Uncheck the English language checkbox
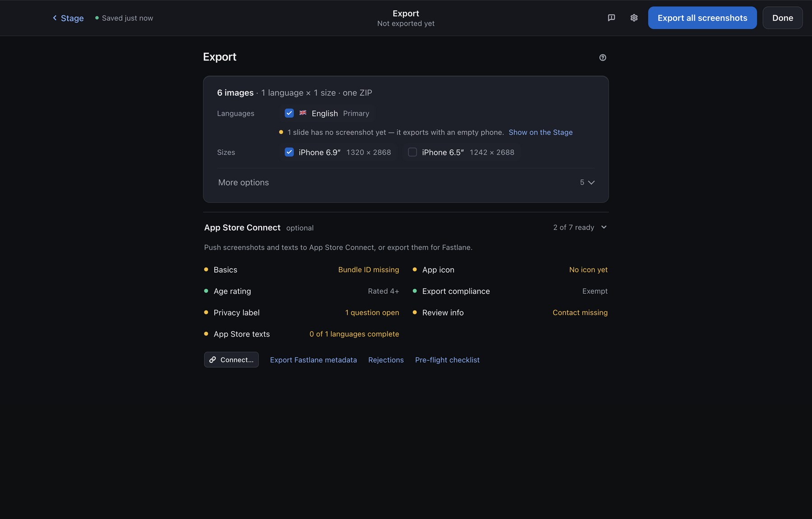The image size is (812, 519). click(x=289, y=113)
